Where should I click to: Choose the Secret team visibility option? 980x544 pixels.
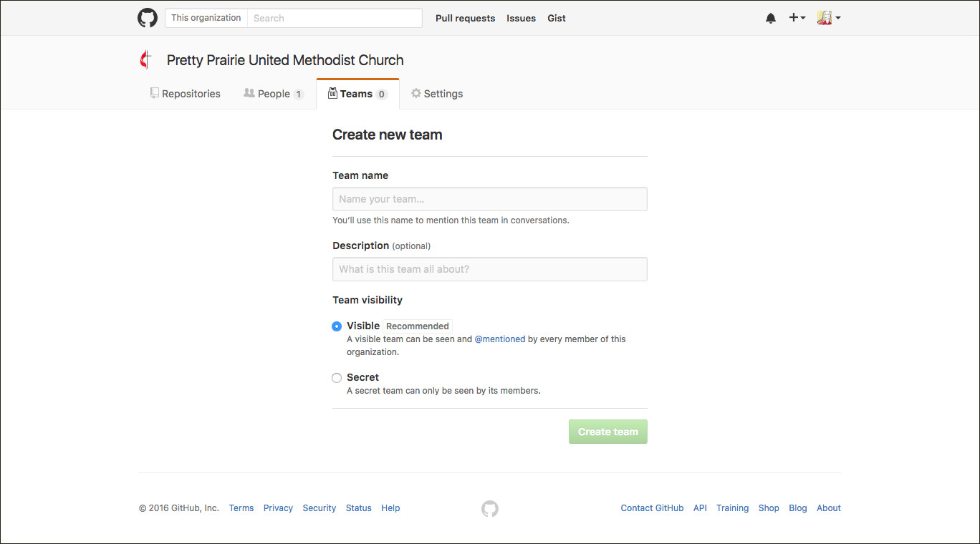(x=337, y=378)
